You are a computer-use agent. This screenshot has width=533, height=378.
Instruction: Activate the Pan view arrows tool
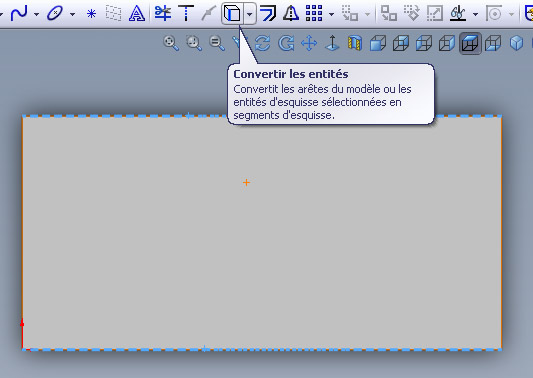[309, 44]
